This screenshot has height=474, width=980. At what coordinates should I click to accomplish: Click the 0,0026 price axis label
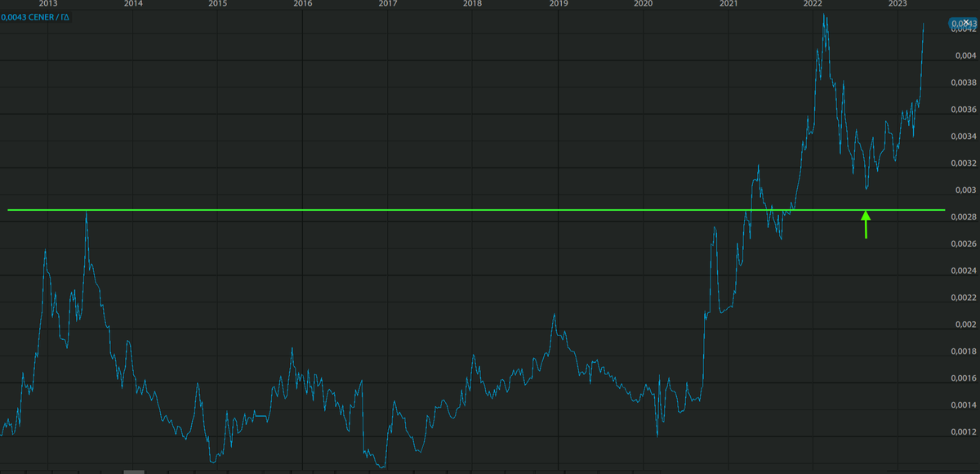pyautogui.click(x=965, y=244)
